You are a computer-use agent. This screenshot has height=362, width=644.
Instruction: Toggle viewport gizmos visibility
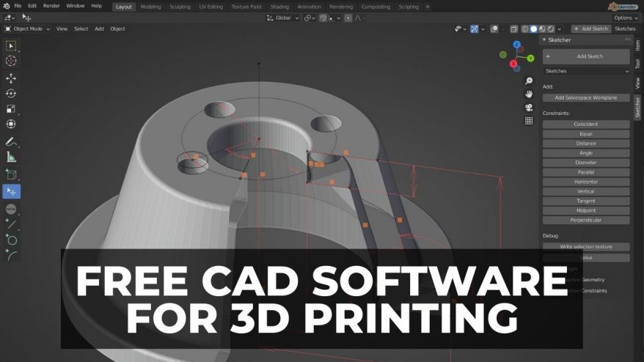pos(475,29)
